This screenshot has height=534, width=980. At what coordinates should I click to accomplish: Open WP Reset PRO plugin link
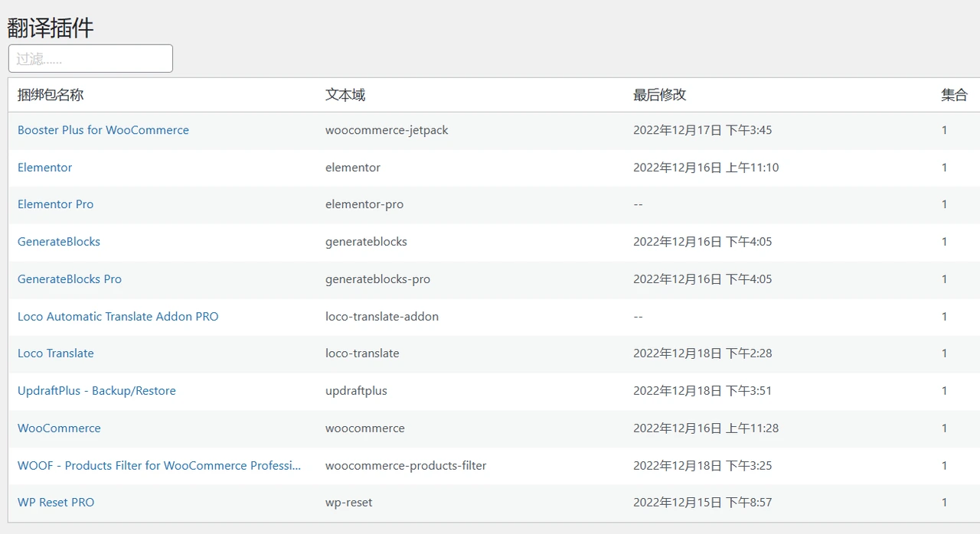[56, 503]
